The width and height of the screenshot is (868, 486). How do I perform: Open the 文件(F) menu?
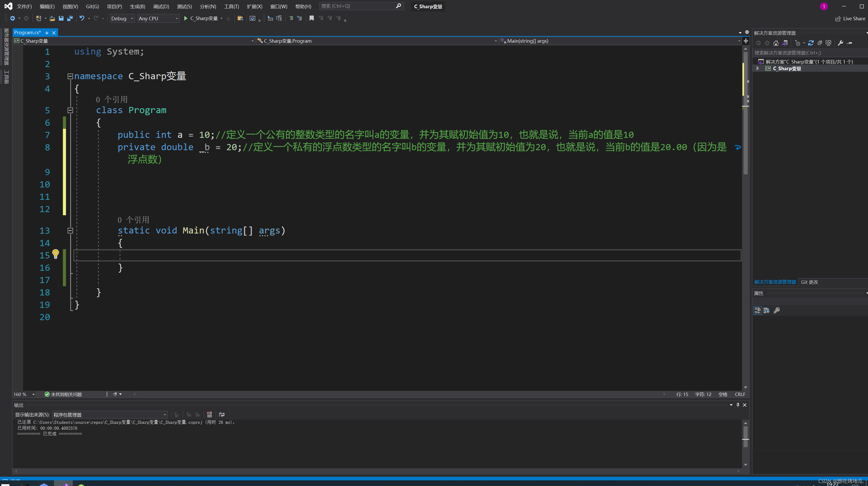tap(24, 6)
